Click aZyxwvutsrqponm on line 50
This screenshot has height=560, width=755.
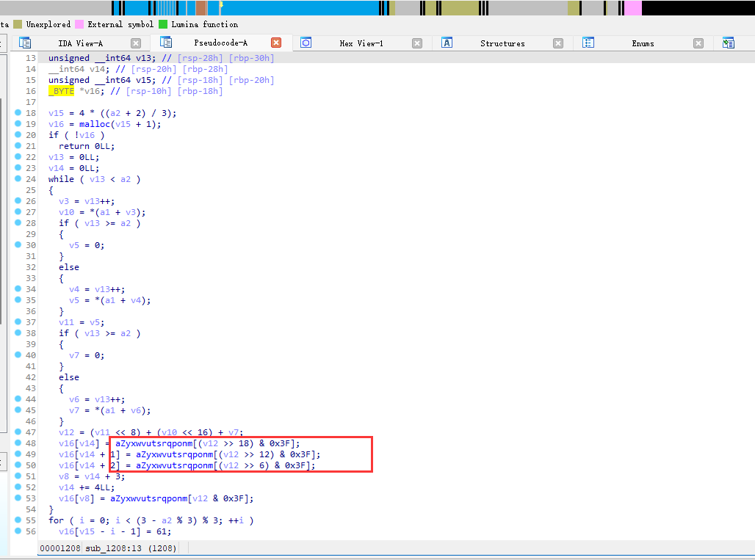(174, 465)
